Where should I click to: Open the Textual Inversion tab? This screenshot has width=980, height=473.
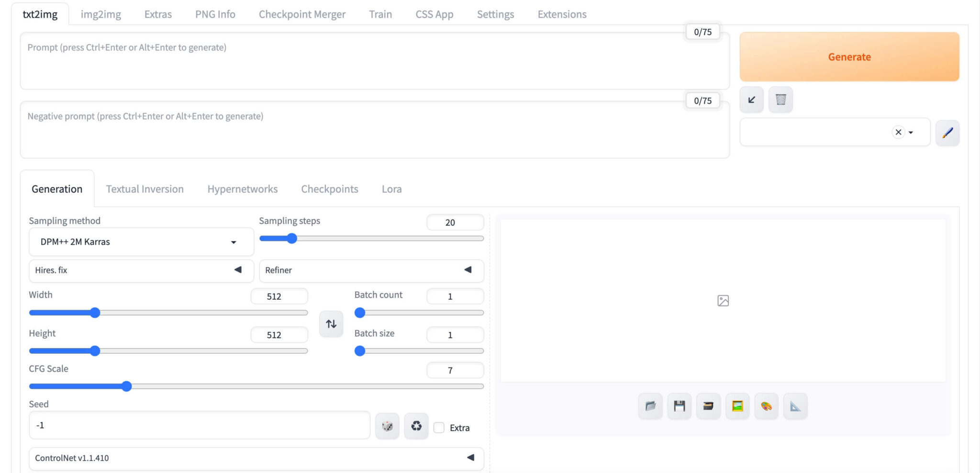145,189
